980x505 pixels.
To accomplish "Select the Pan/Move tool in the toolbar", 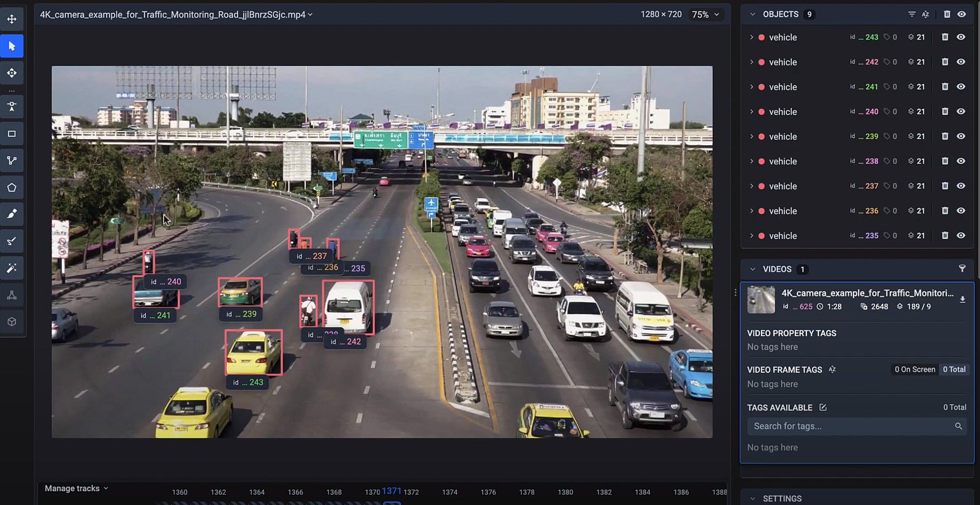I will (x=12, y=19).
